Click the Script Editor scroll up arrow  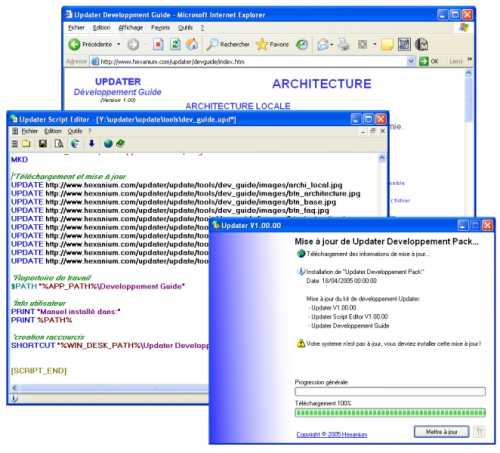[382, 158]
